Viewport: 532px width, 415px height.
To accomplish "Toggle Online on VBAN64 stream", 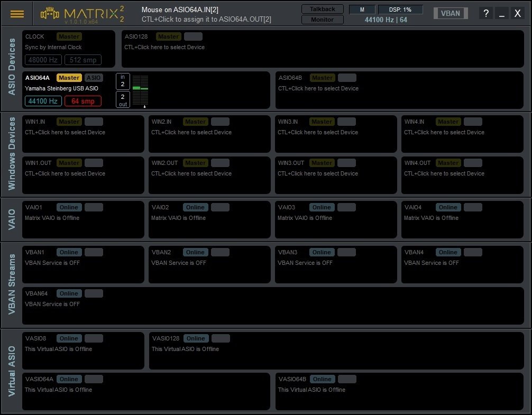I will point(69,293).
